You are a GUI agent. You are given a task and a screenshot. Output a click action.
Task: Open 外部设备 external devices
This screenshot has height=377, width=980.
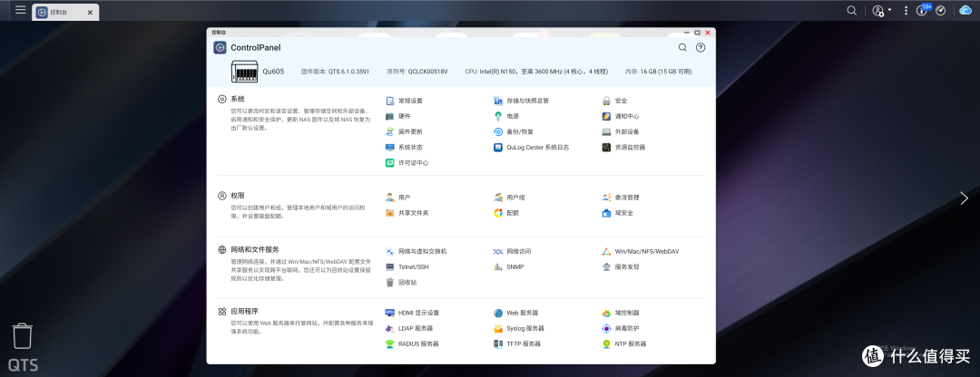pos(621,131)
